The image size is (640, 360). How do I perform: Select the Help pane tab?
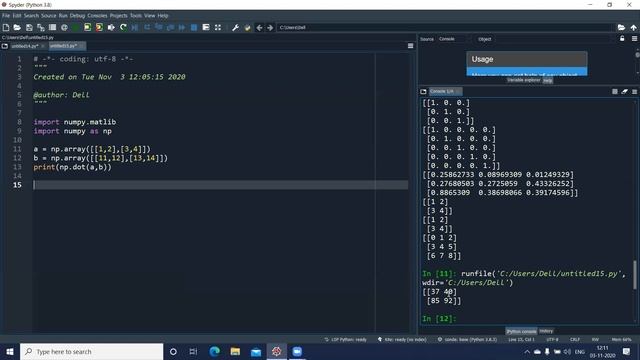(x=548, y=81)
